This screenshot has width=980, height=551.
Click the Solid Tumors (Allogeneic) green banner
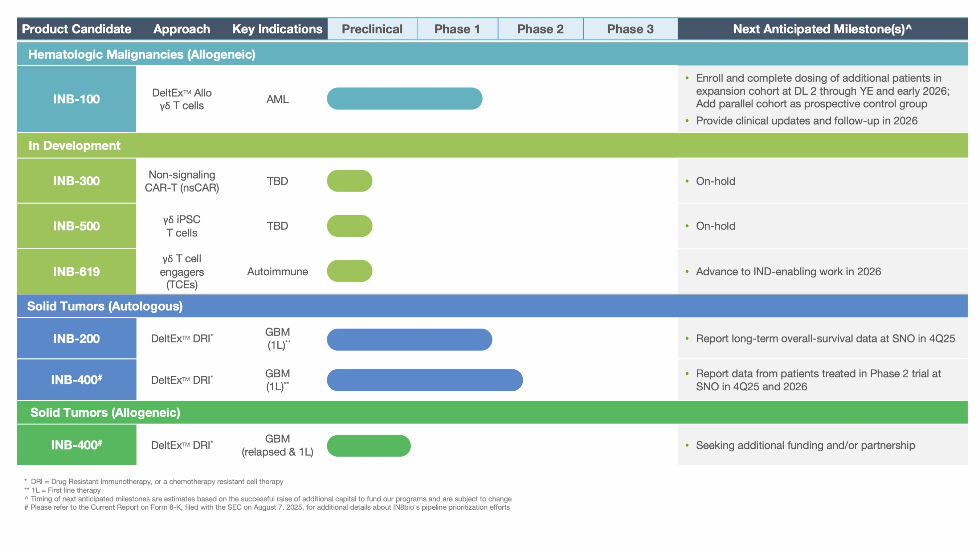(105, 412)
